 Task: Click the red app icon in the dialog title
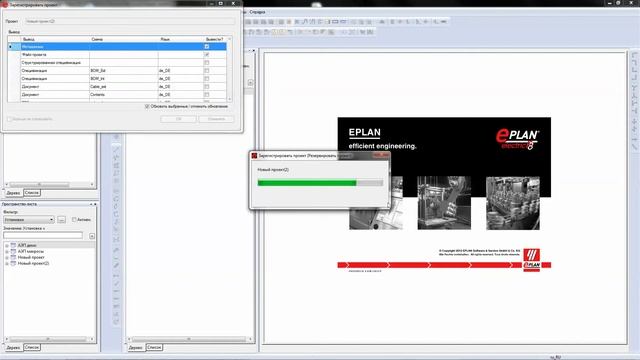pos(4,4)
